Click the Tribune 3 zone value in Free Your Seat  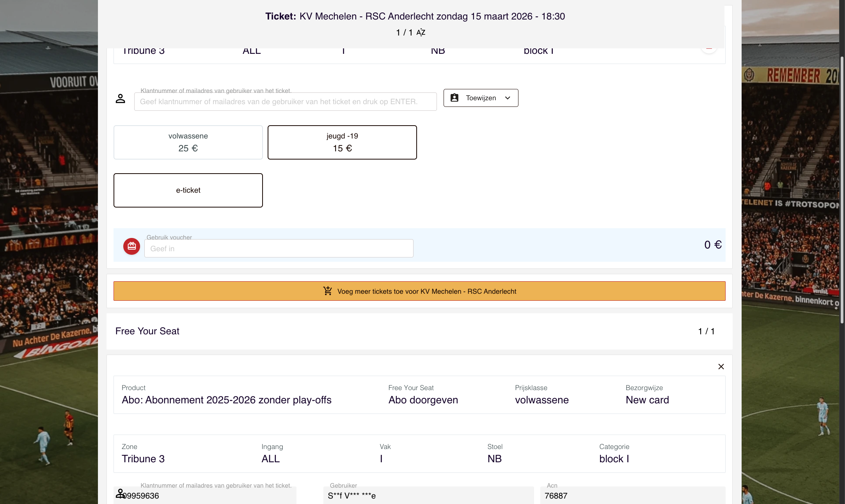[143, 459]
